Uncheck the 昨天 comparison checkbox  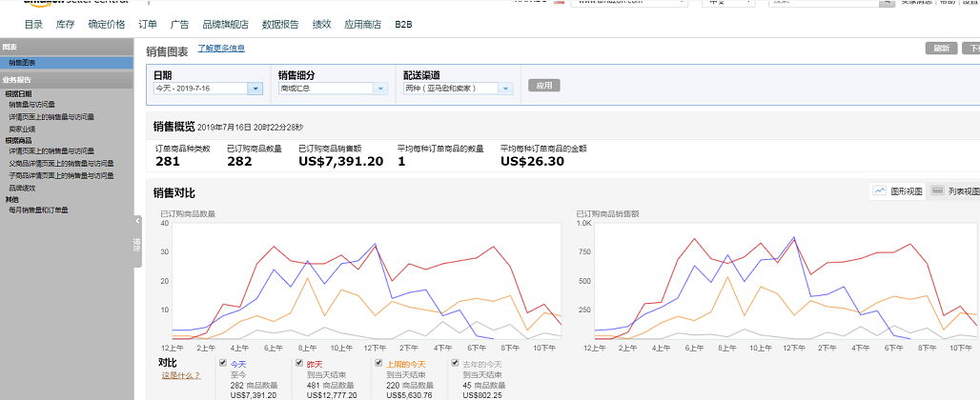299,363
